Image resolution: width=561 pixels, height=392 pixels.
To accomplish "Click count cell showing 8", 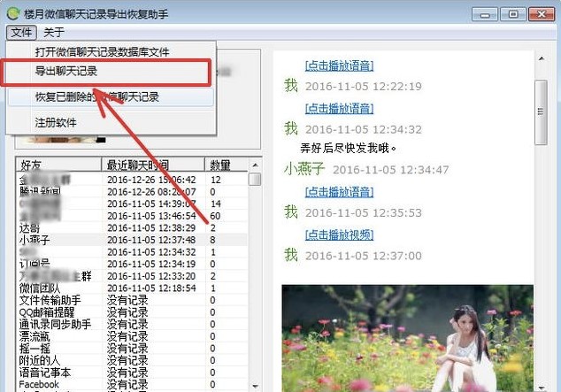I will [x=213, y=240].
